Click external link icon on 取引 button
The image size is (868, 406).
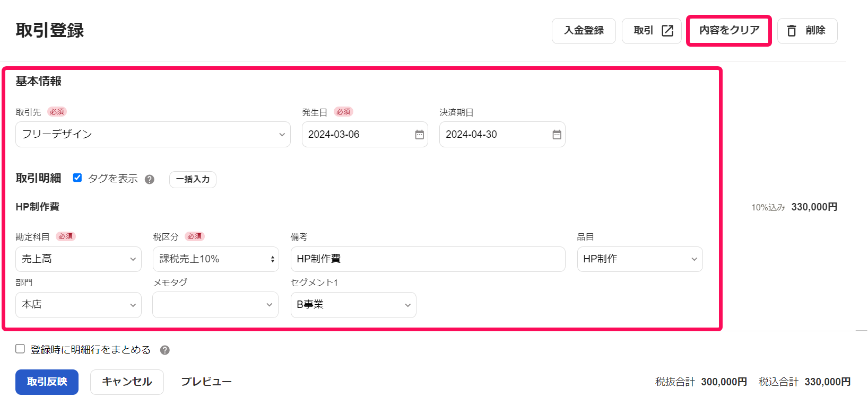[x=667, y=31]
